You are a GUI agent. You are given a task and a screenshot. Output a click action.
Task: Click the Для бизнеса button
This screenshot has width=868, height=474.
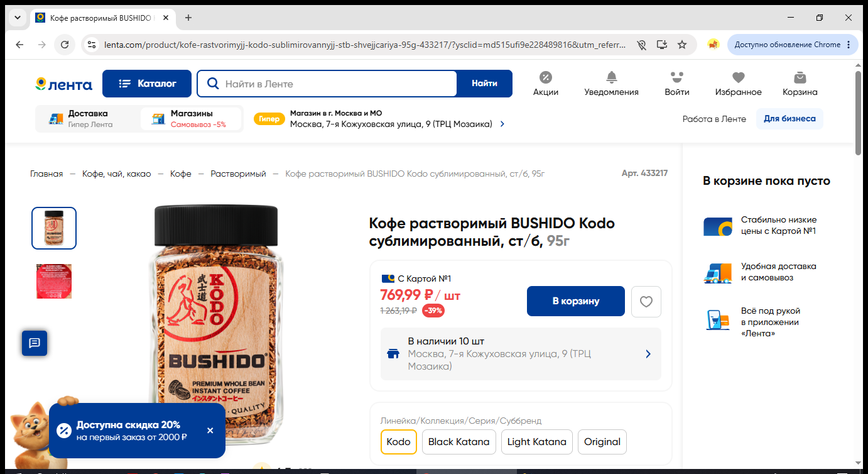pos(789,119)
